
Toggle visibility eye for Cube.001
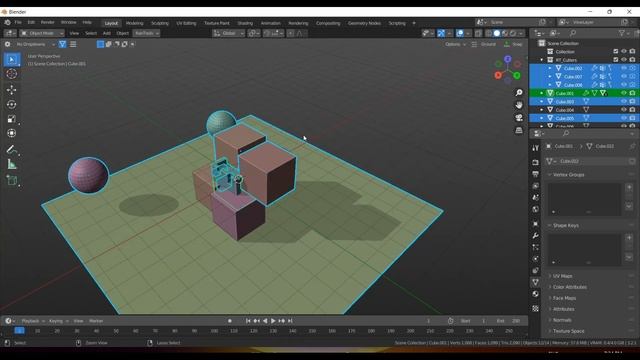624,93
